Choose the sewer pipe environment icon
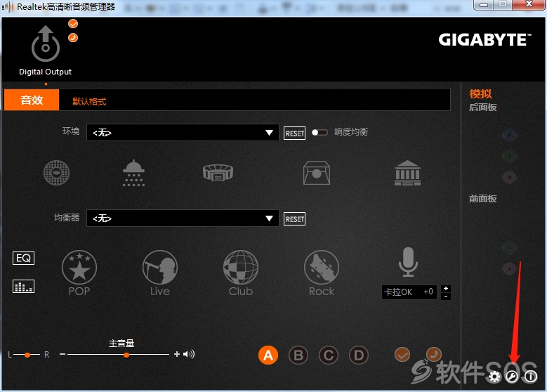Viewport: 547px width, 392px height. coord(56,173)
